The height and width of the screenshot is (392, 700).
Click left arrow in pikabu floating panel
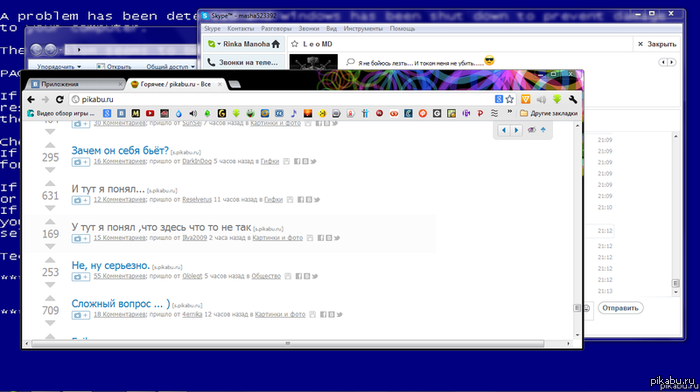point(504,130)
